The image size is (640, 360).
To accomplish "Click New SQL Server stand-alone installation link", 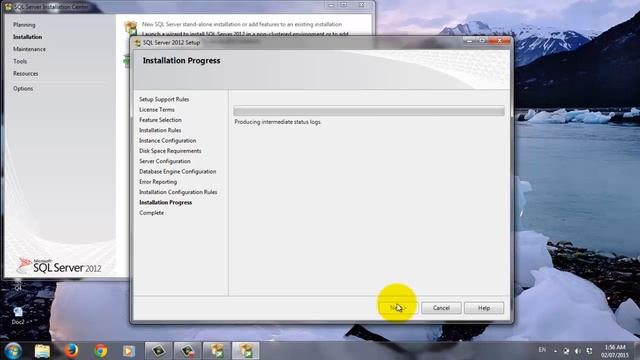I will (242, 24).
